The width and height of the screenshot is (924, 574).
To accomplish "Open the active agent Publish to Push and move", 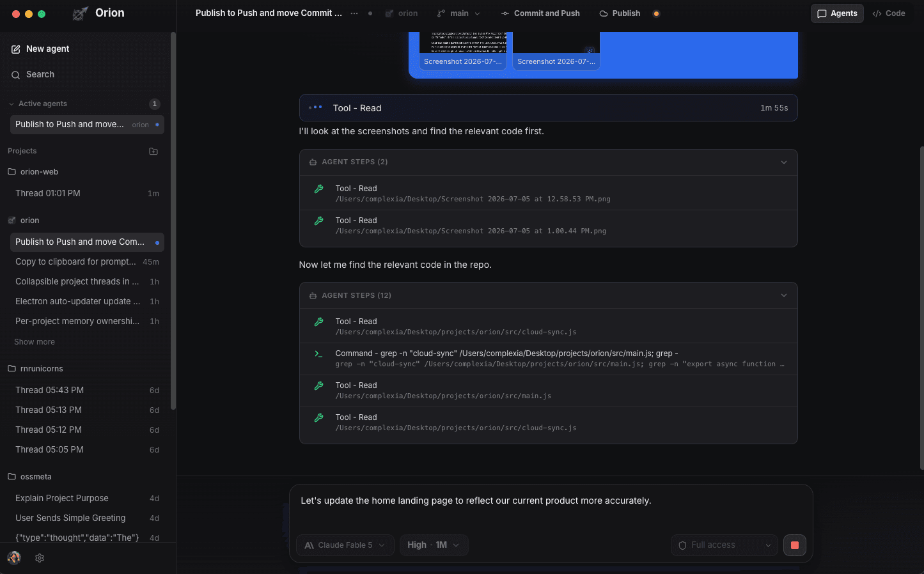I will (87, 125).
